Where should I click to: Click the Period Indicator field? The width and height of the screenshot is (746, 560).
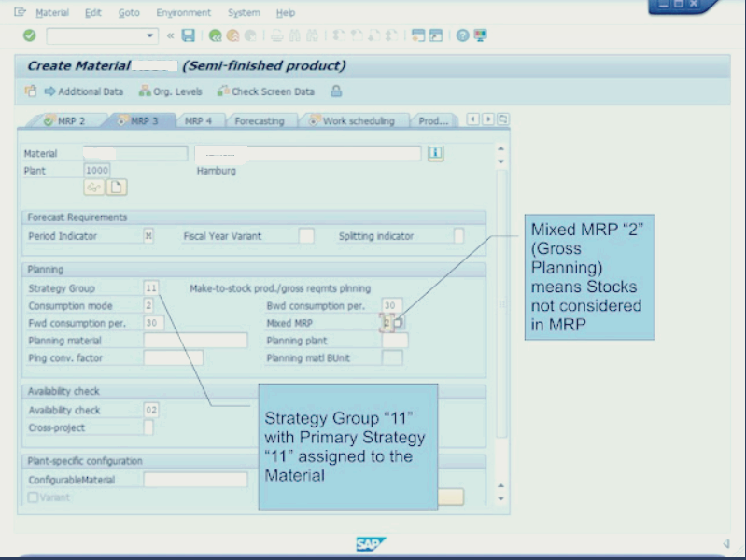click(x=148, y=236)
